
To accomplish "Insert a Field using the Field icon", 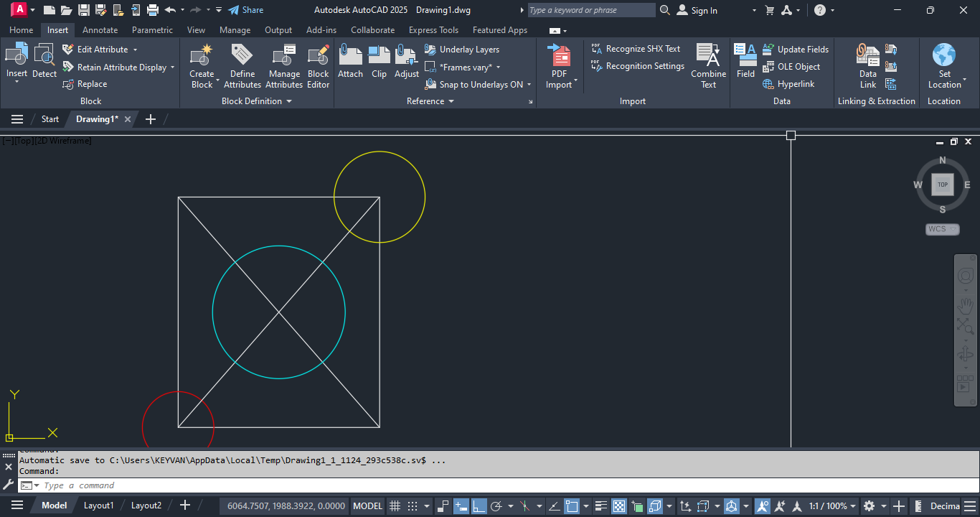I will 745,55.
